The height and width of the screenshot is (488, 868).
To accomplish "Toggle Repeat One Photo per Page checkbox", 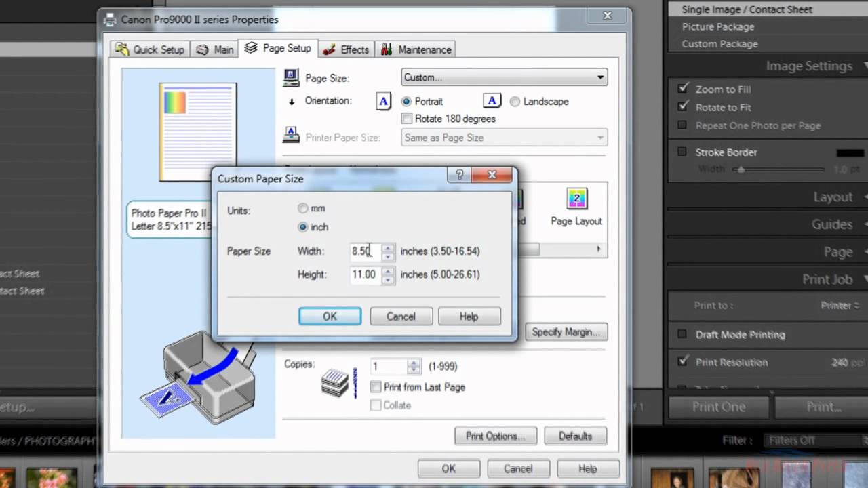I will point(682,125).
